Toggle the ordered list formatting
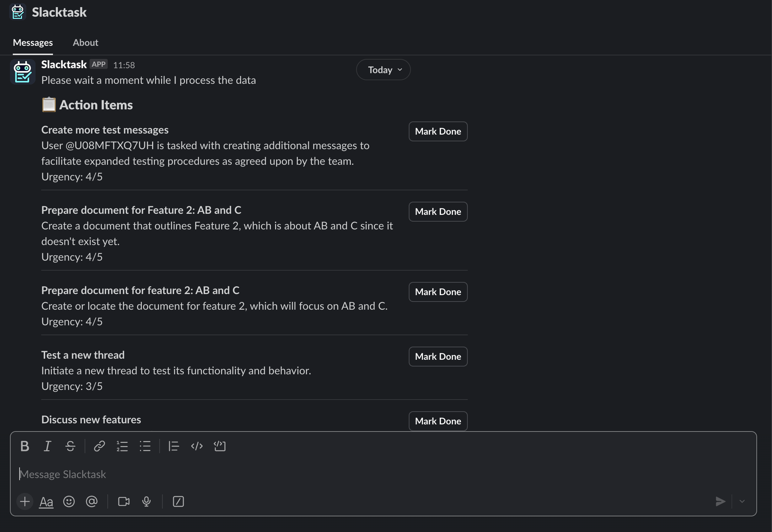This screenshot has width=772, height=532. click(x=122, y=446)
